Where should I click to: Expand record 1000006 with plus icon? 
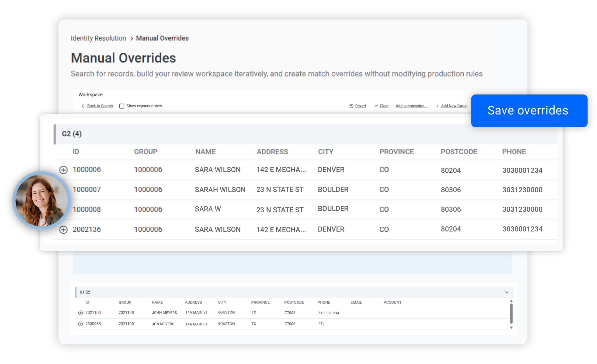[63, 170]
